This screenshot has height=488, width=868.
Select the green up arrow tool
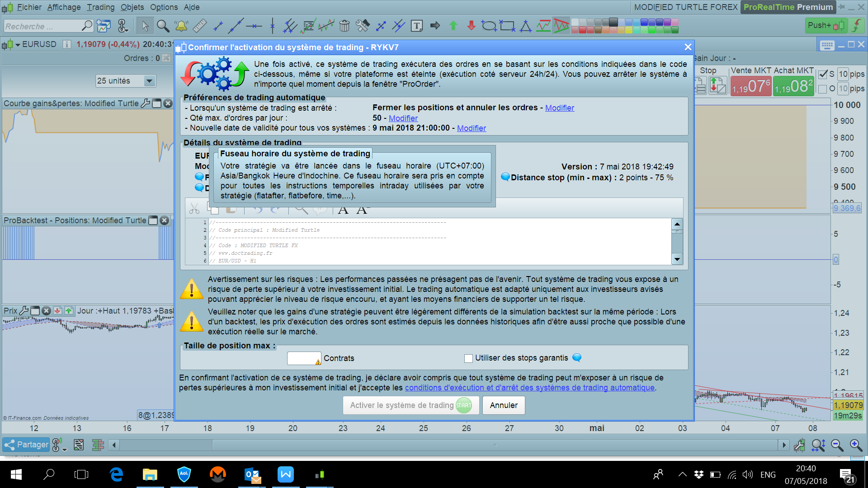pyautogui.click(x=453, y=26)
